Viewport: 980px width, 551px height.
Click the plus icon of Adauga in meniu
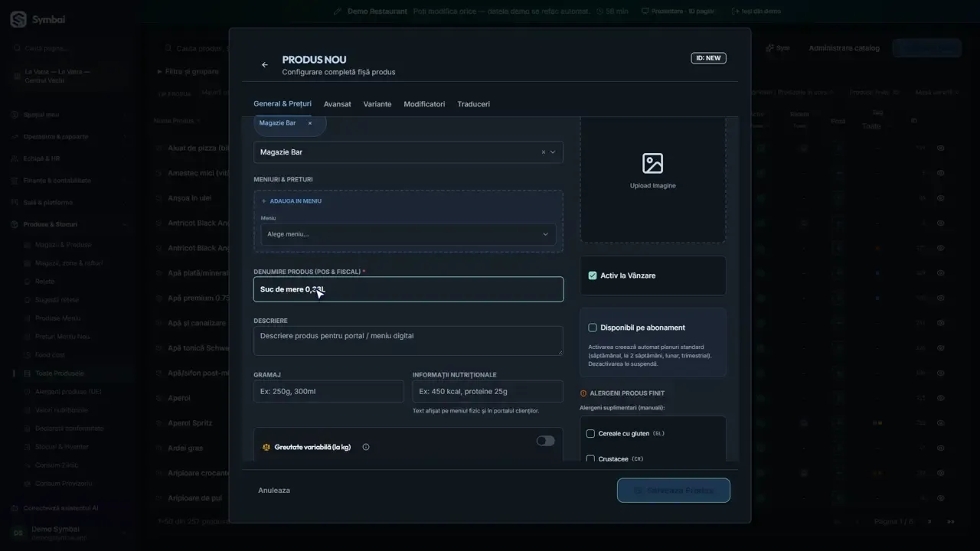coord(264,201)
